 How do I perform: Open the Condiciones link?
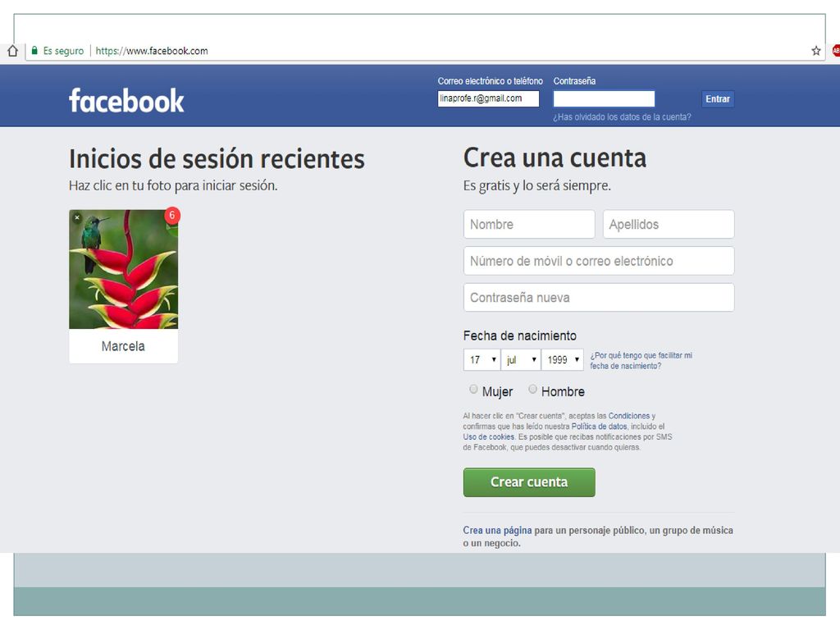click(x=629, y=416)
